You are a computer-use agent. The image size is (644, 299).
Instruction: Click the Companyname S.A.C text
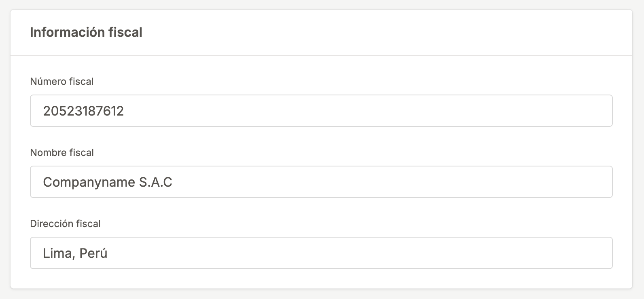click(x=108, y=182)
